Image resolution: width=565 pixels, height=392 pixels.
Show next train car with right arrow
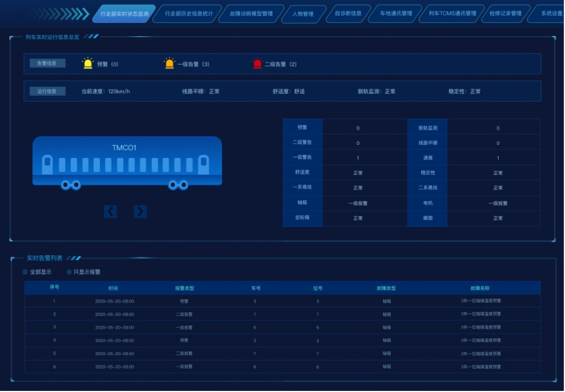click(x=140, y=211)
